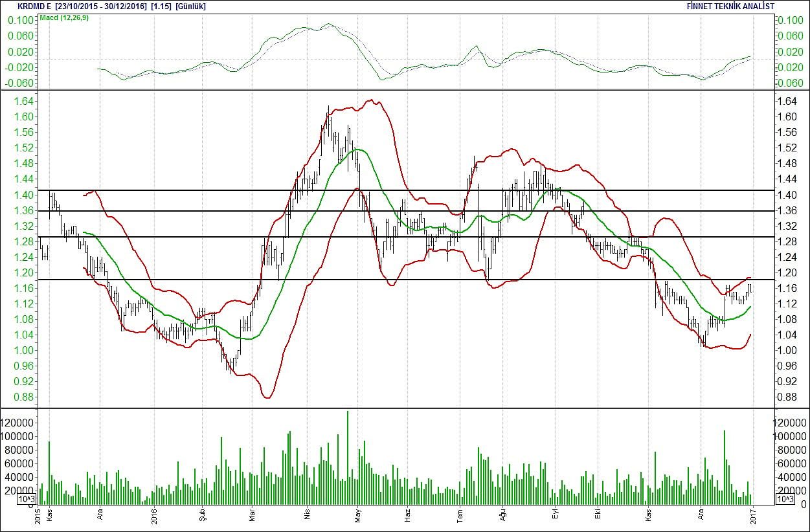Click the 2016 year label on time axis
Screen dimensions: 810x532
154,518
